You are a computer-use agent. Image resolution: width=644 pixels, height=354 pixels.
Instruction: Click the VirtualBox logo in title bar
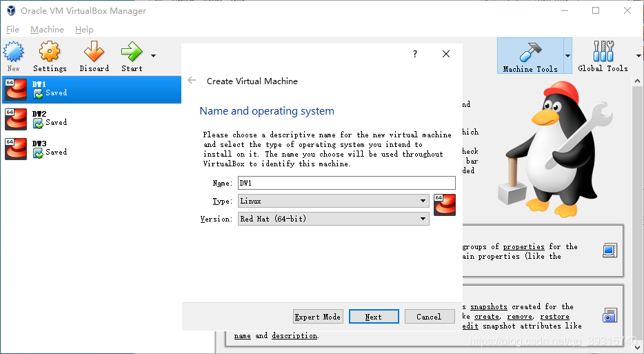[11, 10]
